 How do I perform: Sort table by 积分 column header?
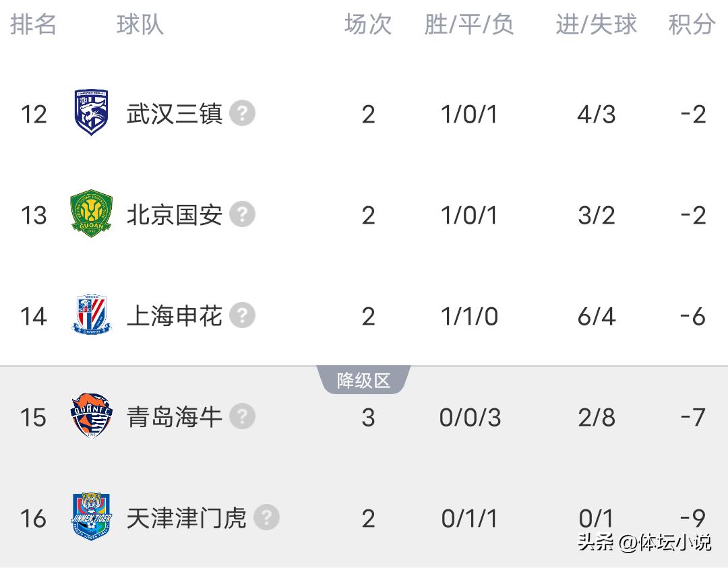click(x=692, y=25)
